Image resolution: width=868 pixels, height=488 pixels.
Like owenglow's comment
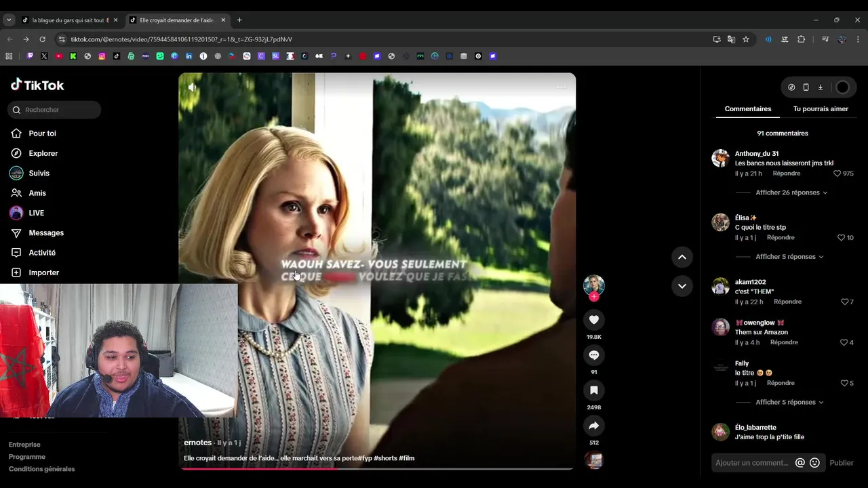click(844, 342)
